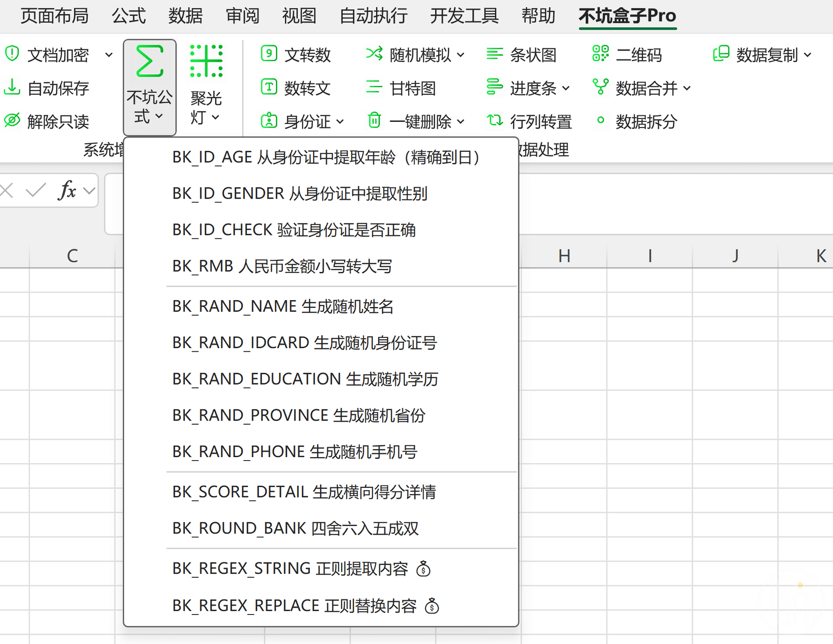Open the 开发工具 ribbon tab
Viewport: 833px width, 644px height.
[x=465, y=16]
